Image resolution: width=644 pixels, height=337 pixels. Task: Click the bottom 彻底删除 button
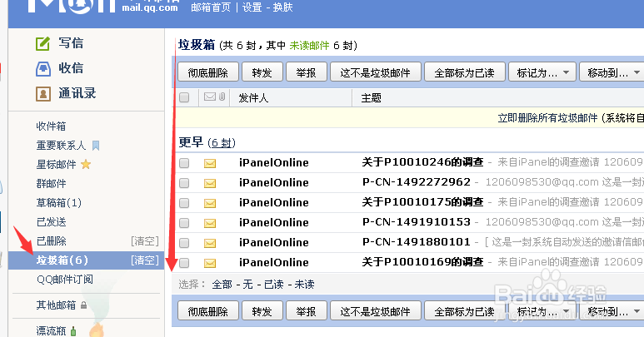(208, 311)
